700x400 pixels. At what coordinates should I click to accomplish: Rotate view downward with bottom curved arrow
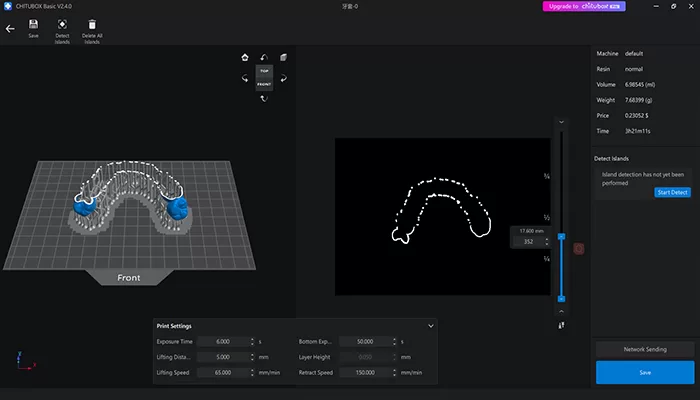(264, 98)
